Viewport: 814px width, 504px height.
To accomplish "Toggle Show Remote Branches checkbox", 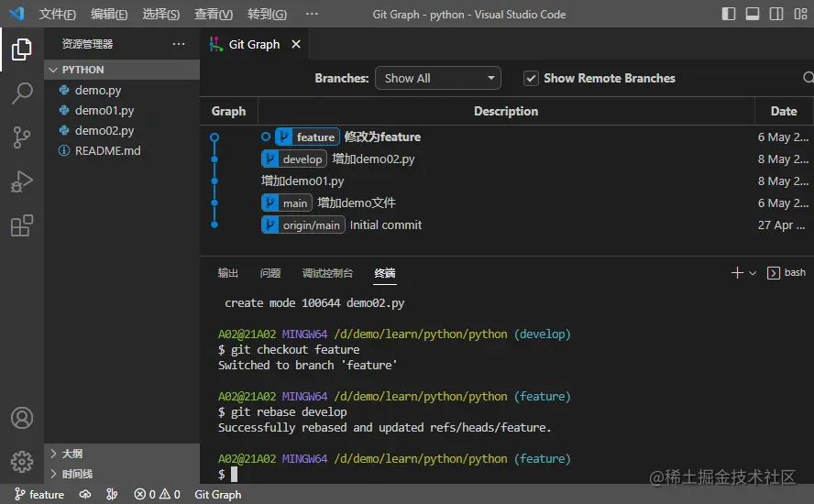I will pos(531,79).
